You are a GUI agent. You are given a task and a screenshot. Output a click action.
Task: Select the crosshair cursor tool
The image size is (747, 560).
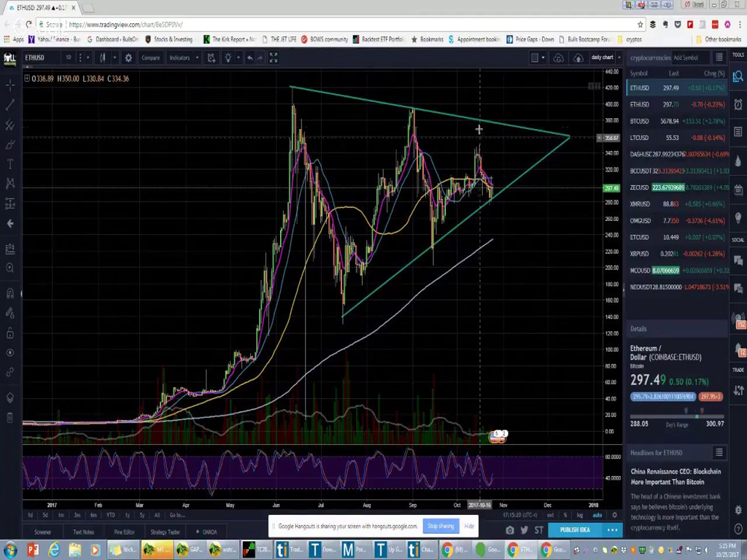(x=10, y=86)
